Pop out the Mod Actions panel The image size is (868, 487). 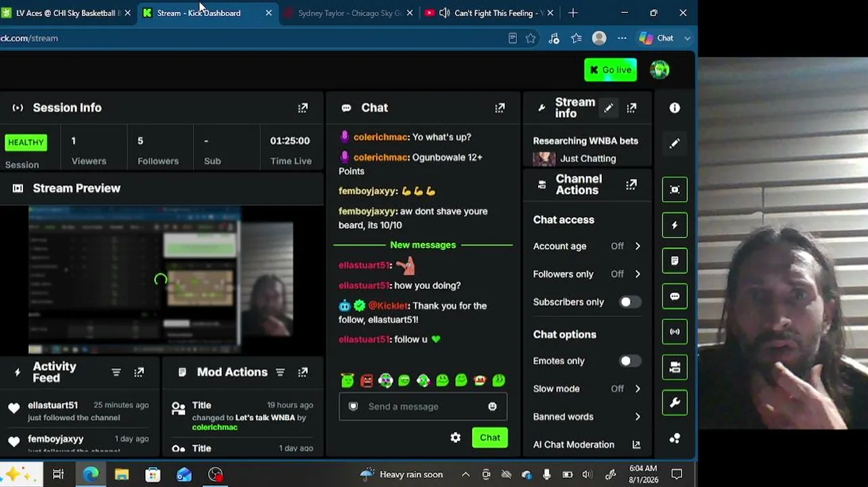303,372
